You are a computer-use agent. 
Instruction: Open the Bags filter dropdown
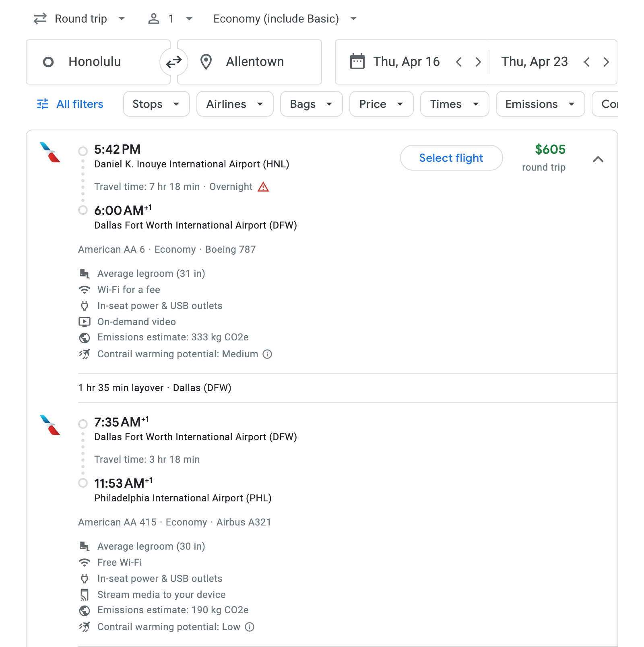pyautogui.click(x=311, y=104)
